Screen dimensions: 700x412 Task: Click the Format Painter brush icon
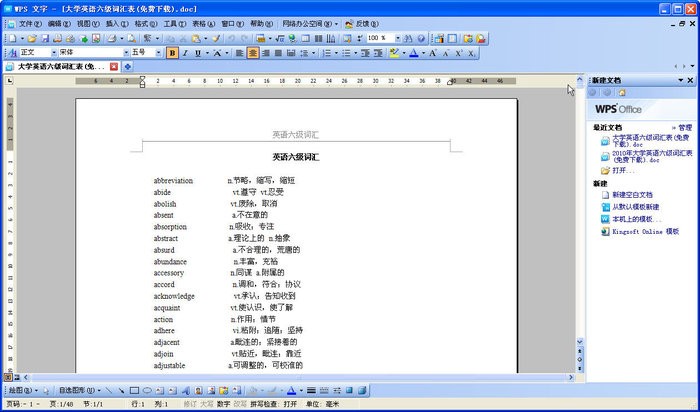216,39
